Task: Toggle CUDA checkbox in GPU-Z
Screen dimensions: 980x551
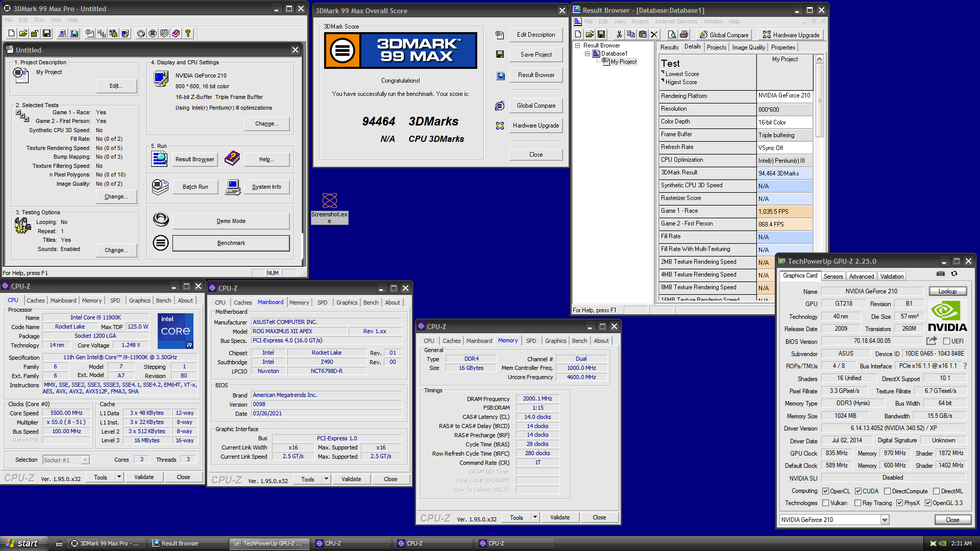Action: click(858, 491)
